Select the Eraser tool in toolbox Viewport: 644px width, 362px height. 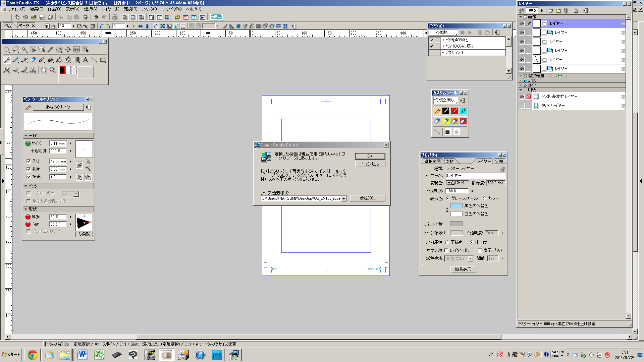(x=33, y=60)
